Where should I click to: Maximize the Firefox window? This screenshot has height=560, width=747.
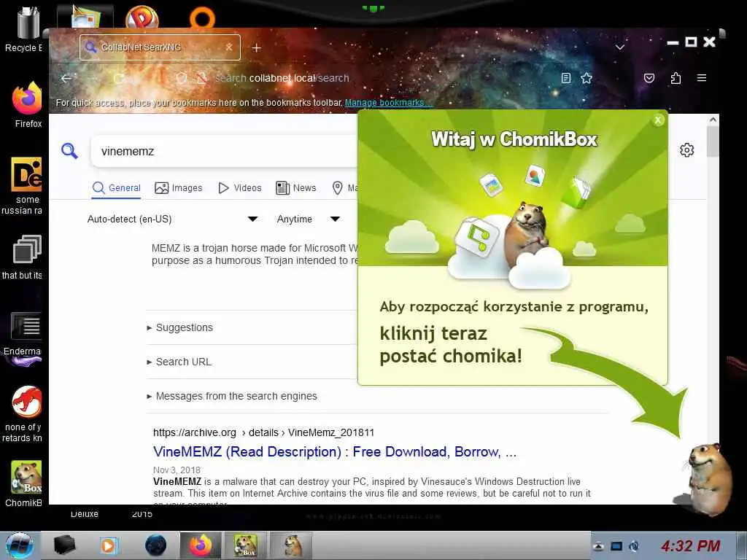(691, 42)
